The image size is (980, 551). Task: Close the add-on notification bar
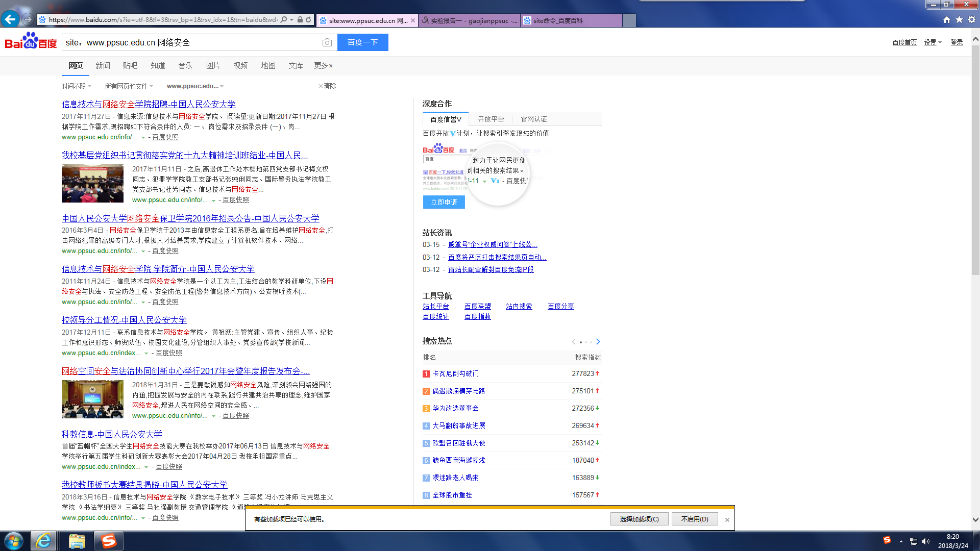(x=727, y=520)
